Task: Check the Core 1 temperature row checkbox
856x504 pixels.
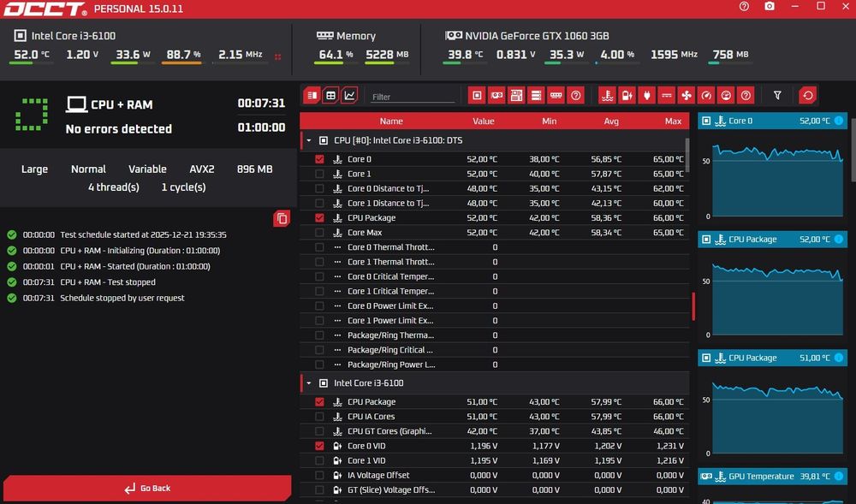Action: click(319, 174)
